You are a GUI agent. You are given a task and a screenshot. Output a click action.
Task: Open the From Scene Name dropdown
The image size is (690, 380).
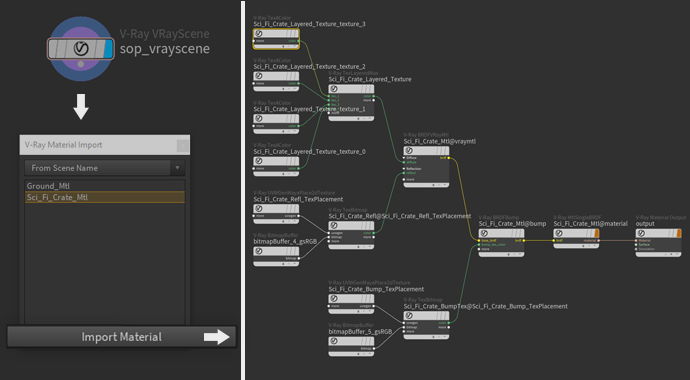click(105, 168)
